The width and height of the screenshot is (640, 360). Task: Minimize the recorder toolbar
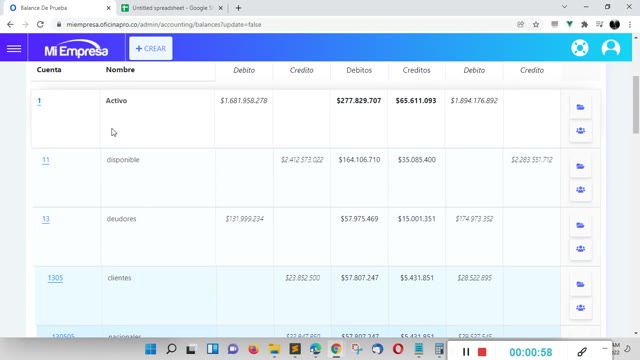click(x=604, y=348)
